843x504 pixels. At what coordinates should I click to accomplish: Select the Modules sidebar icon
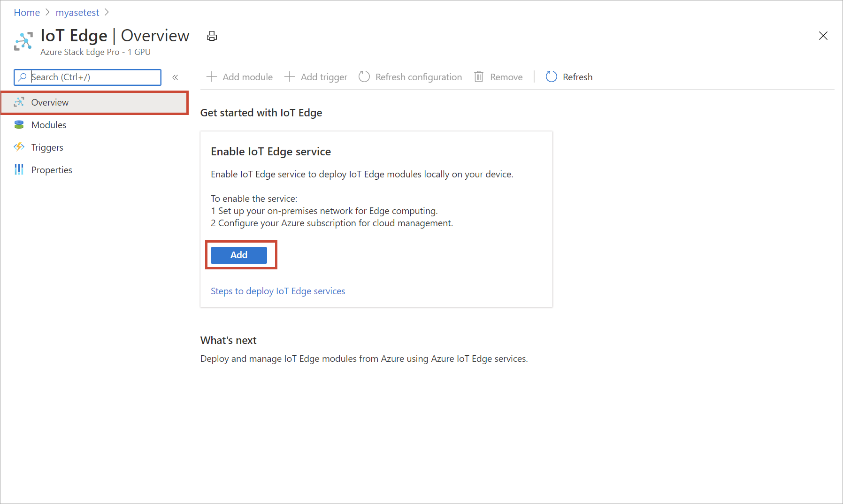(19, 124)
